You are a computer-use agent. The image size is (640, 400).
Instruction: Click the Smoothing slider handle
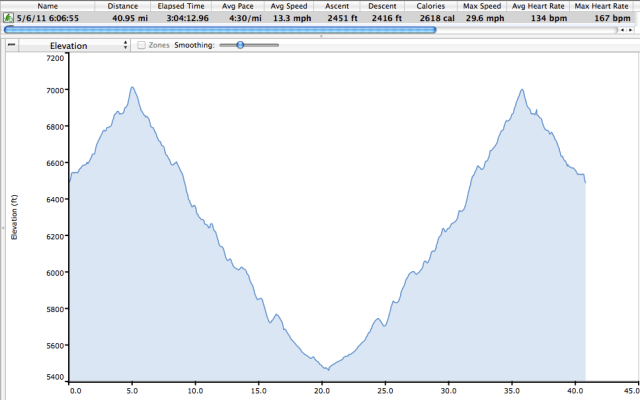pos(240,45)
